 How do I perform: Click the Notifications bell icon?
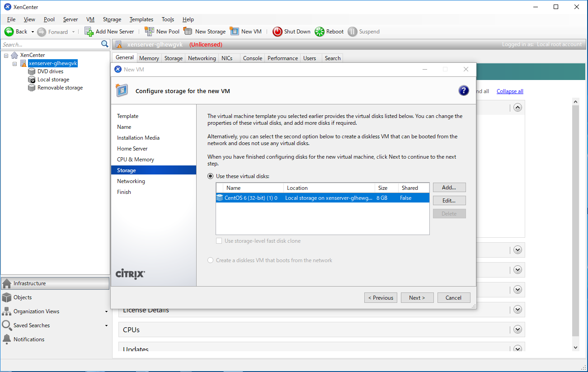coord(7,339)
